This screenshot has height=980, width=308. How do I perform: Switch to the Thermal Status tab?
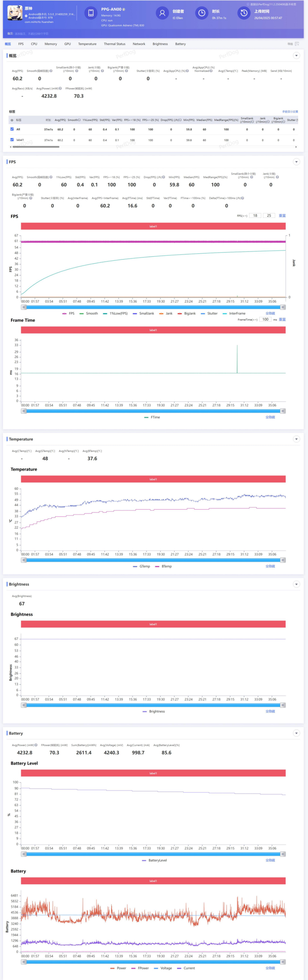pyautogui.click(x=114, y=44)
